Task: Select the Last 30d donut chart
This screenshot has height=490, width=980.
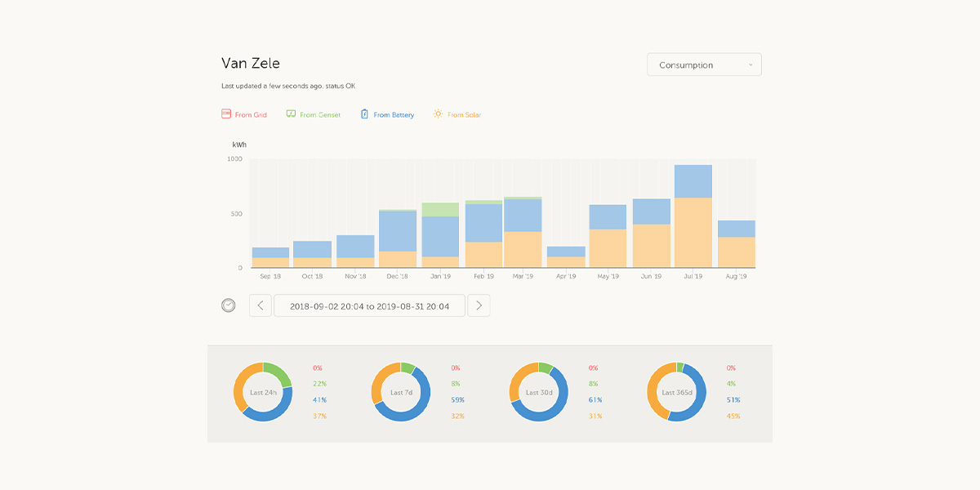Action: point(538,392)
